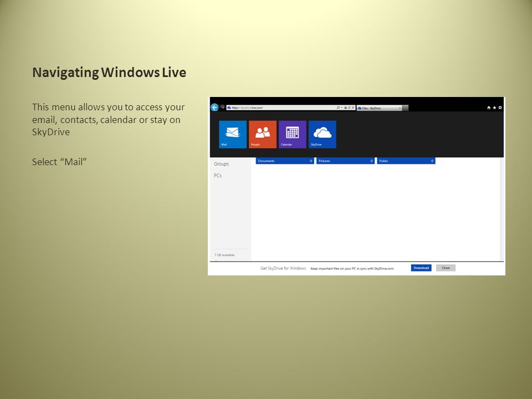Screen dimensions: 532x399
Task: Click the address bar stop X
Action: [353, 108]
